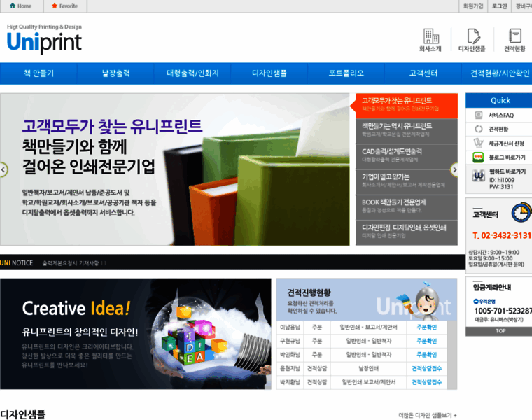Show next banner slide arrow

[x=454, y=169]
